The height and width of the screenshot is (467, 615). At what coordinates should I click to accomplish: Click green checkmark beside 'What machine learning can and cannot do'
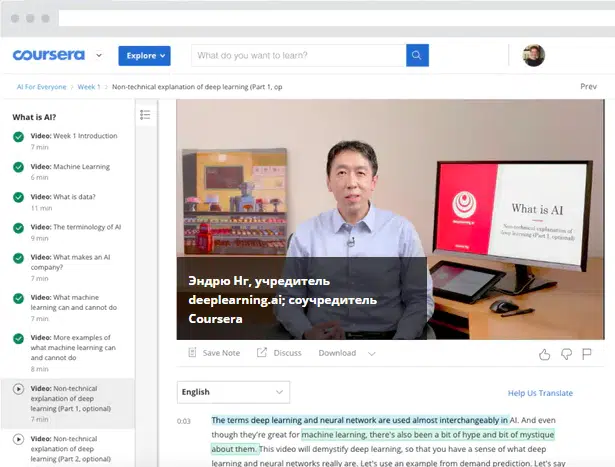point(18,298)
